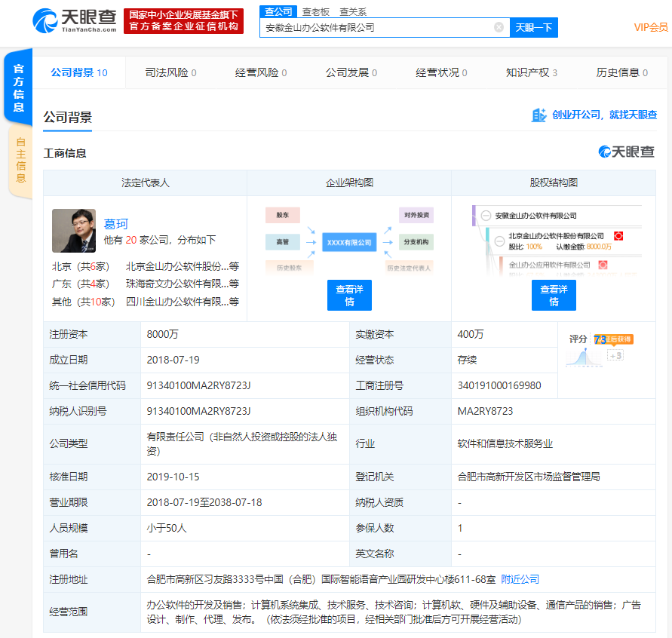Click the 分支机构 box in structure diagram

[416, 242]
